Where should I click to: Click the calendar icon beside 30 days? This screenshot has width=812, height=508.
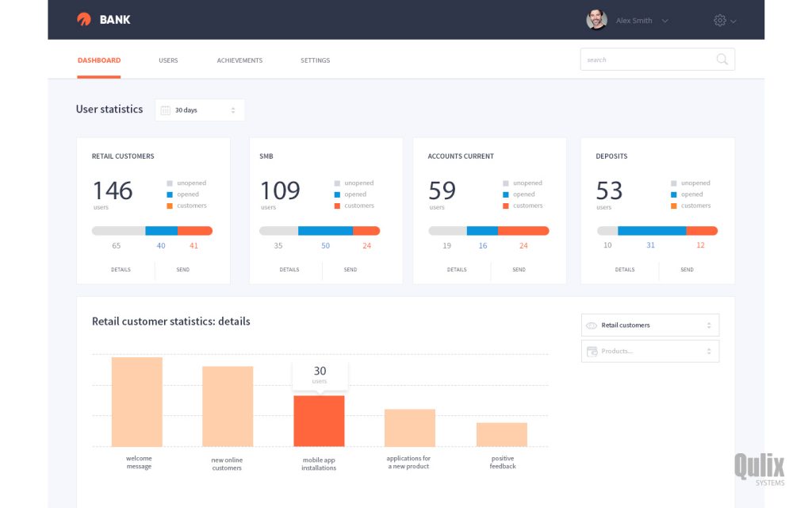tap(165, 110)
